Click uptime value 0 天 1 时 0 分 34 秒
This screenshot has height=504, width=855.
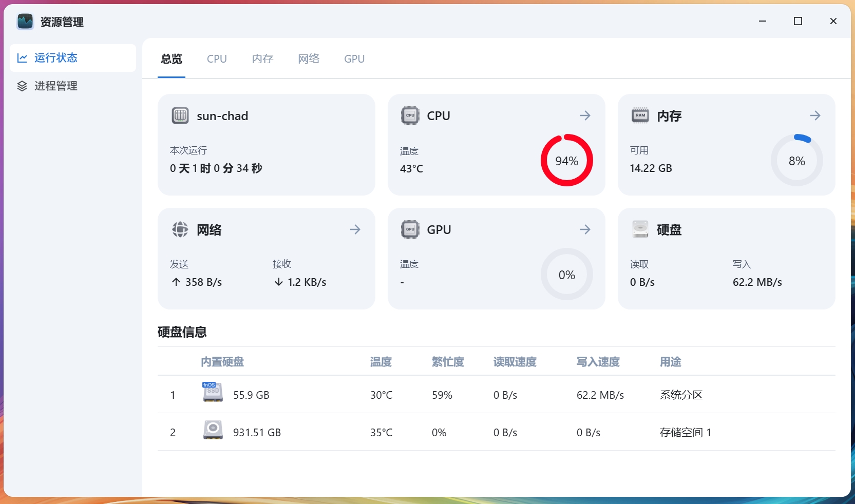point(216,168)
